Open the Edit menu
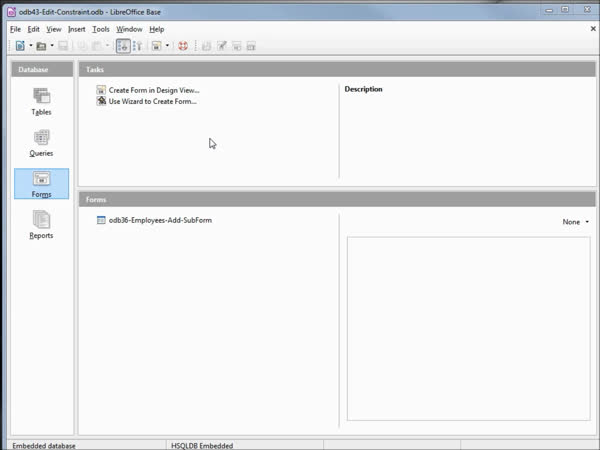600x450 pixels. 33,29
